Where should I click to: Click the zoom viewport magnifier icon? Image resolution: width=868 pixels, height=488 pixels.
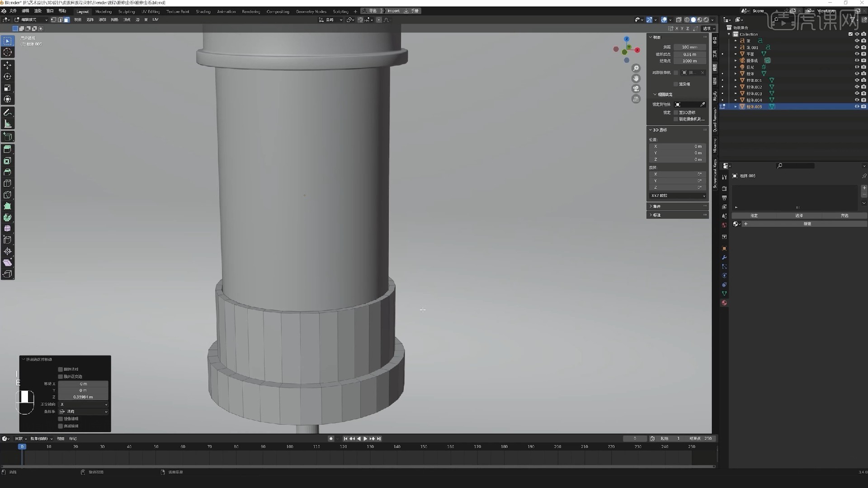pyautogui.click(x=636, y=68)
